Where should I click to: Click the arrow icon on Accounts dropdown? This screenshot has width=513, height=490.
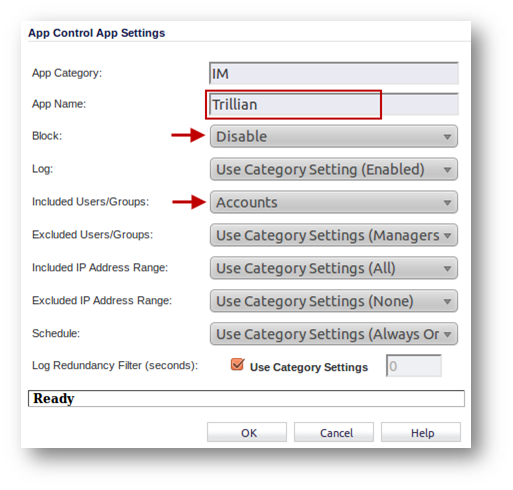447,203
